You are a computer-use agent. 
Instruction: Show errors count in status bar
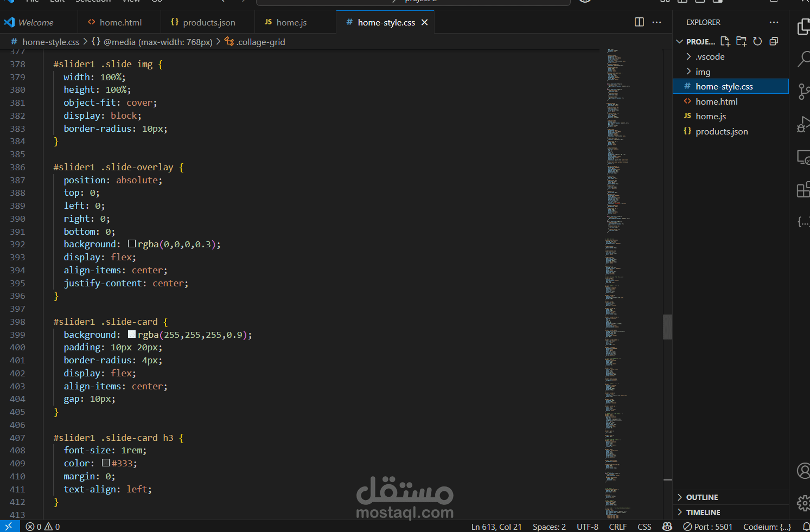34,527
